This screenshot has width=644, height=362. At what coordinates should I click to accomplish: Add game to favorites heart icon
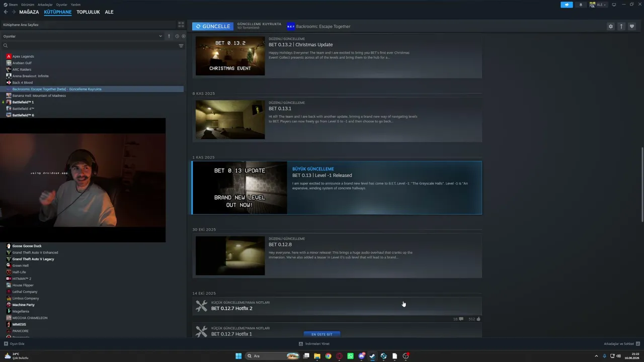point(632,27)
